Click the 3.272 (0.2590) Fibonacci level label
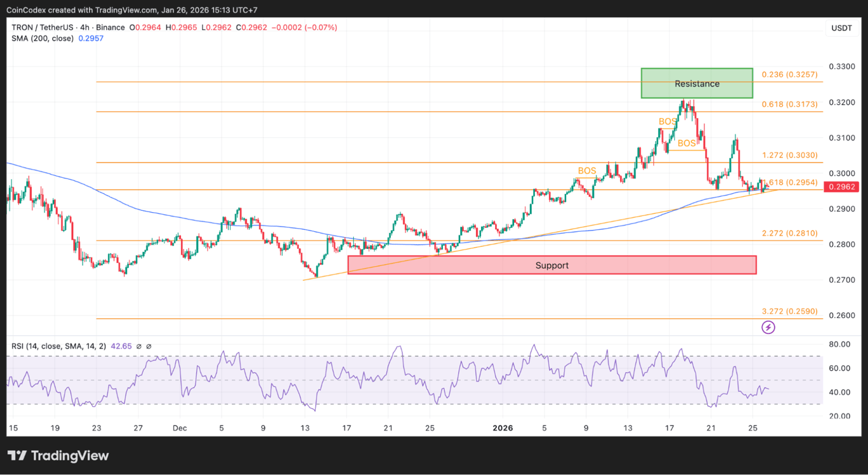The height and width of the screenshot is (475, 868). click(788, 311)
